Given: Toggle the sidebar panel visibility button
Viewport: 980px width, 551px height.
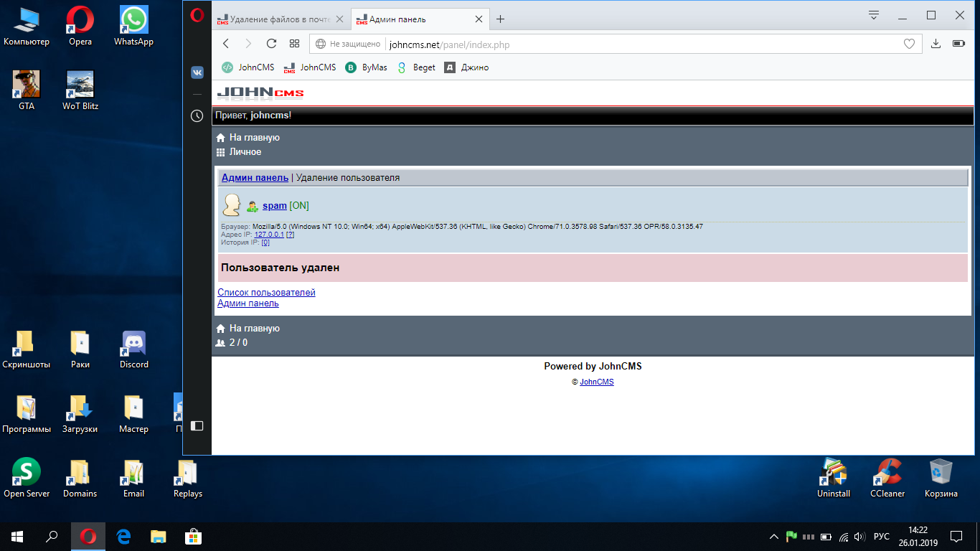Looking at the screenshot, I should click(x=197, y=425).
